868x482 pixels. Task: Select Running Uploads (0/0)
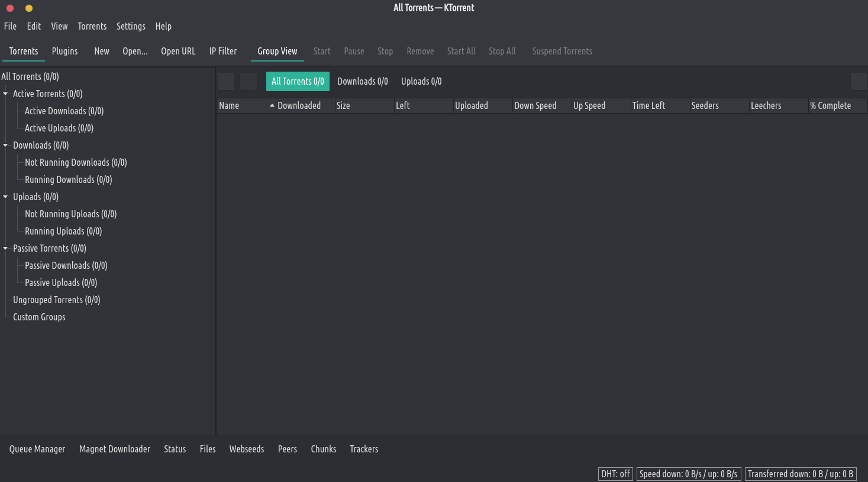[63, 231]
